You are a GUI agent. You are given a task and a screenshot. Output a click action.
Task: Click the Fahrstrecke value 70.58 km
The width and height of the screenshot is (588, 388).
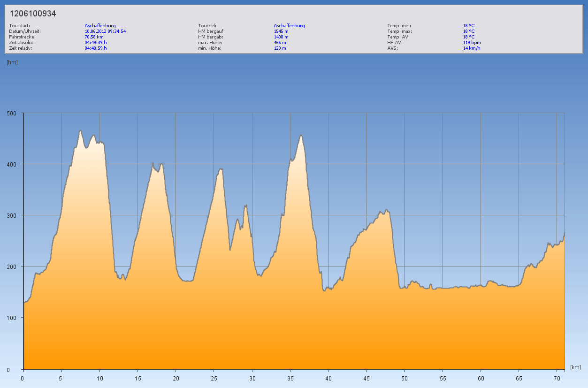click(94, 37)
